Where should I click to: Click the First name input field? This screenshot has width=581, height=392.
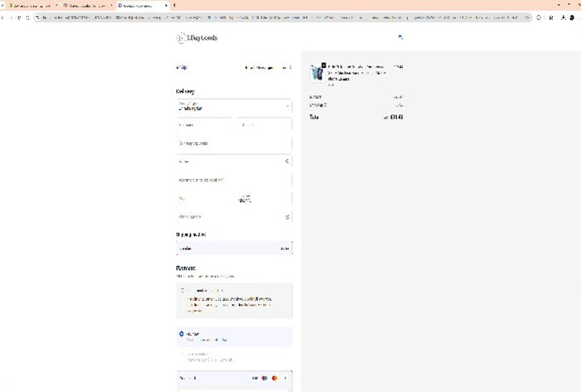pyautogui.click(x=204, y=124)
